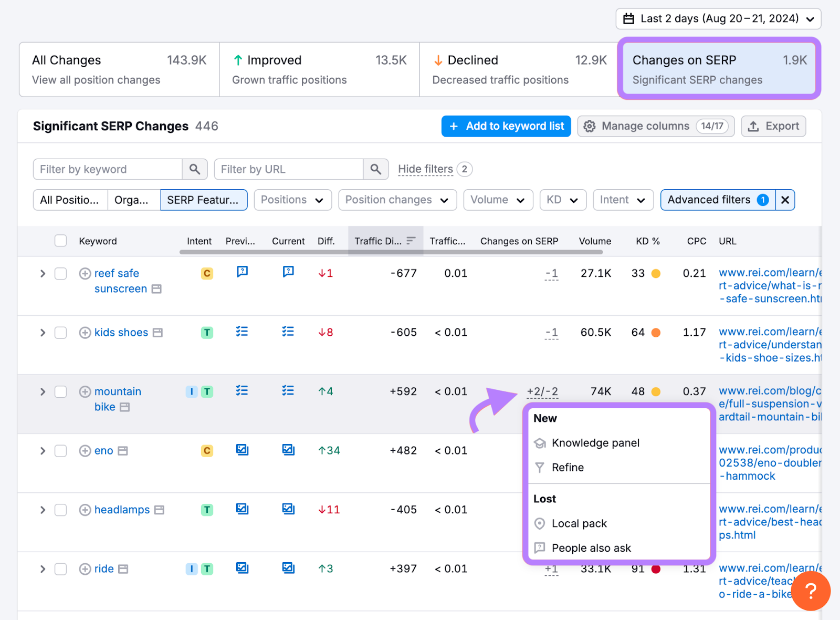
Task: Click the URL filter search magnifier icon
Action: coord(375,169)
